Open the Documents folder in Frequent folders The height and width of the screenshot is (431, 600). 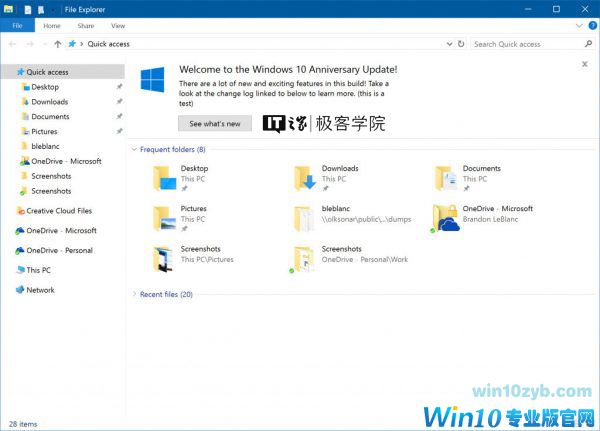coord(446,178)
